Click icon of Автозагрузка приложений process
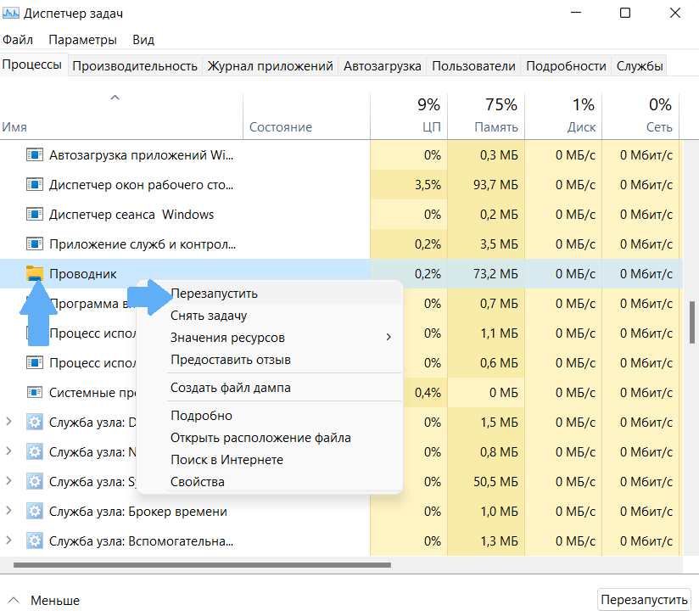699x616 pixels. coord(35,154)
